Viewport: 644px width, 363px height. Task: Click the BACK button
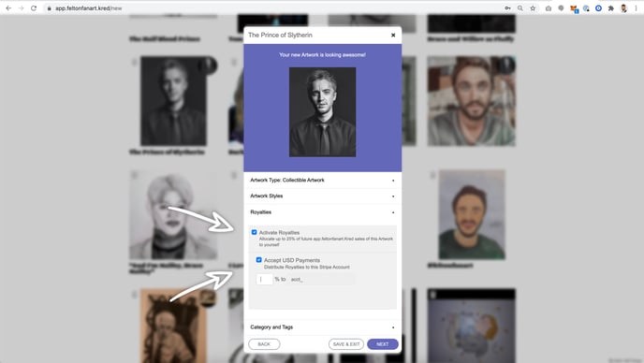pyautogui.click(x=264, y=344)
